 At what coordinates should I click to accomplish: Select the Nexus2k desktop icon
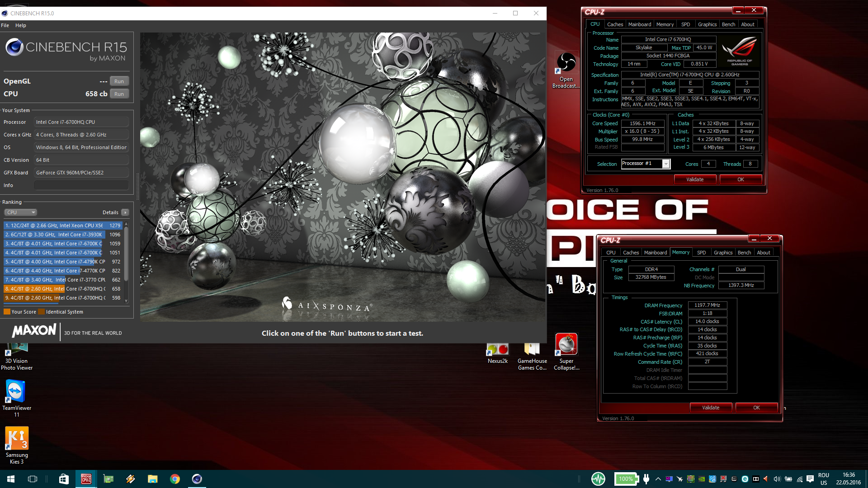(498, 353)
